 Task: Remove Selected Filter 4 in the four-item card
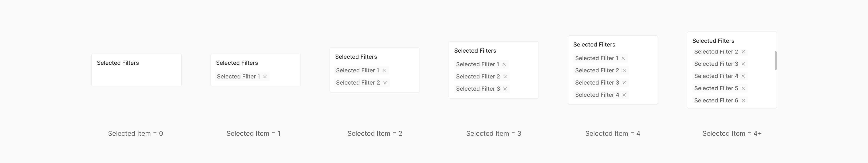tap(624, 95)
